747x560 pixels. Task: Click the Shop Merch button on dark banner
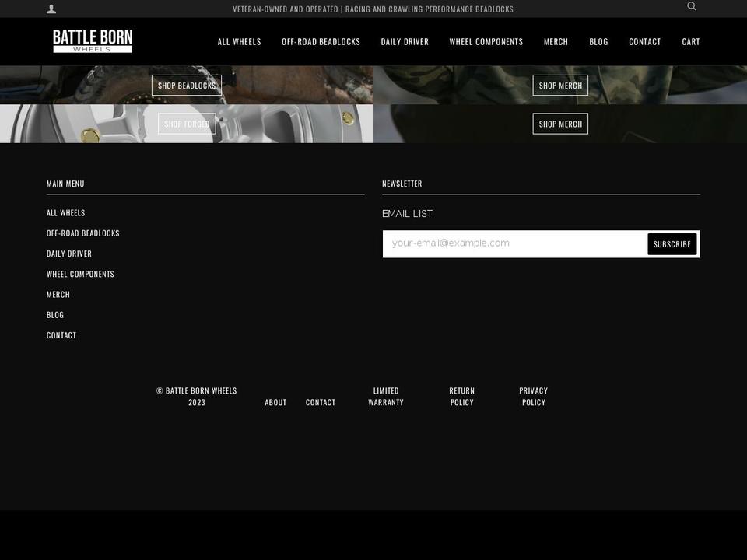coord(560,124)
